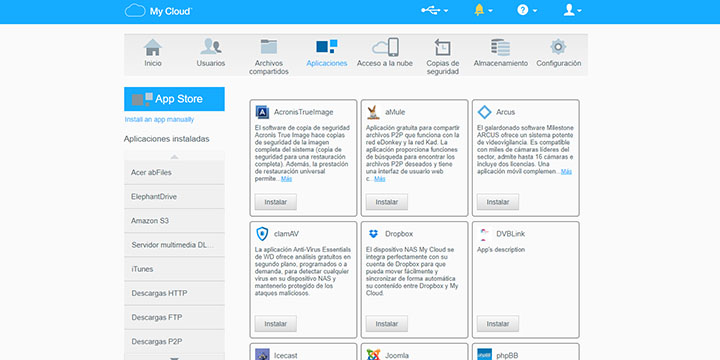Show more of Arcus description via Más

tap(566, 172)
